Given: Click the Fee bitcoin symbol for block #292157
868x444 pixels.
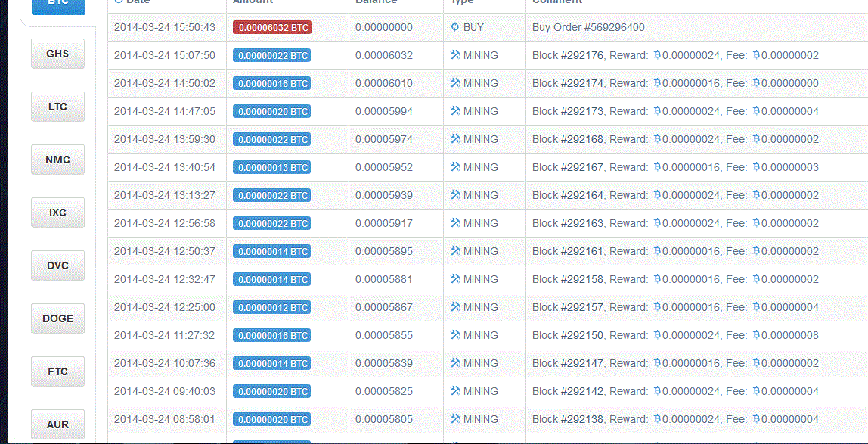Looking at the screenshot, I should (756, 306).
